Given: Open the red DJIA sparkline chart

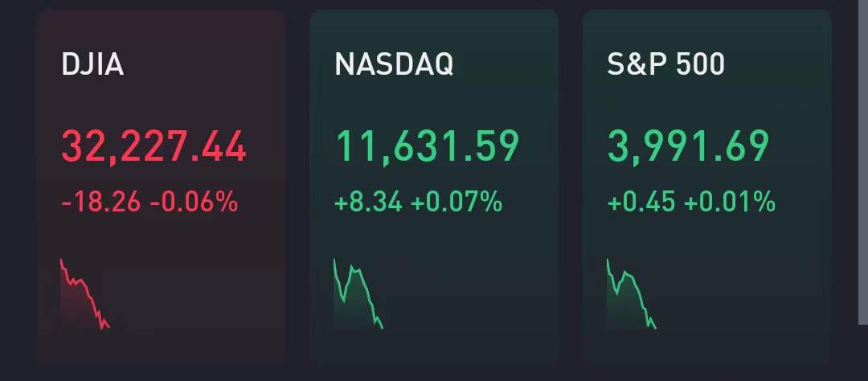Looking at the screenshot, I should [84, 294].
